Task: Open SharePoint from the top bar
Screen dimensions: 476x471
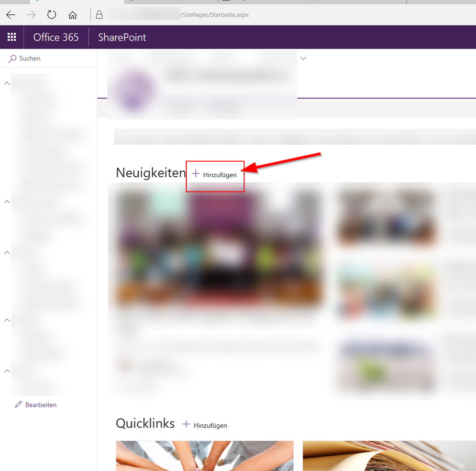Action: point(121,37)
